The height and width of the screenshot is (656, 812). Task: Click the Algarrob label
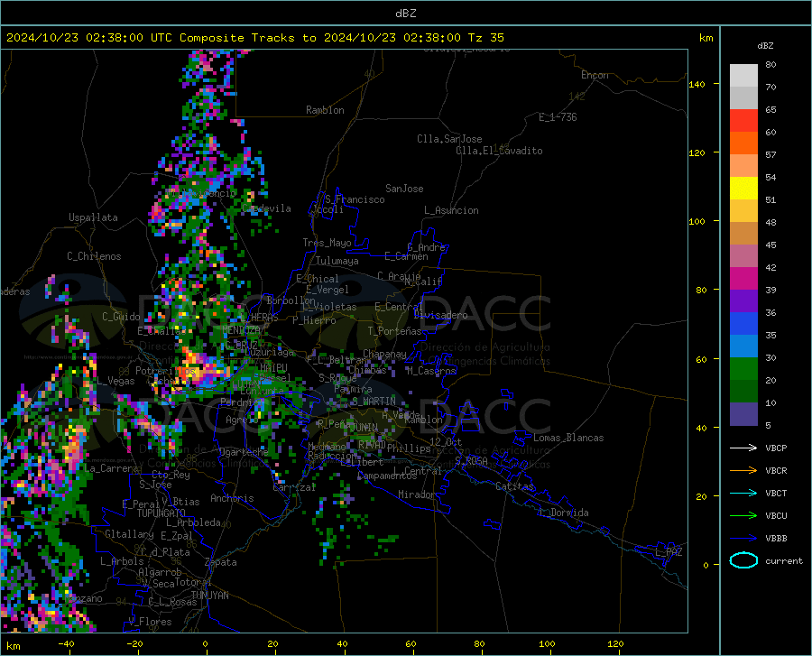pyautogui.click(x=160, y=572)
